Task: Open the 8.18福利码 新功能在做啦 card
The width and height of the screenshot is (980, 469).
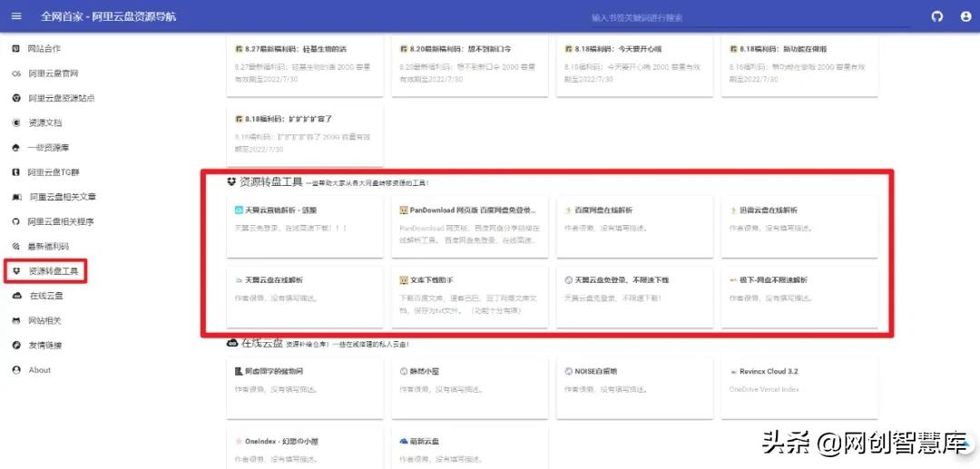Action: pyautogui.click(x=799, y=65)
